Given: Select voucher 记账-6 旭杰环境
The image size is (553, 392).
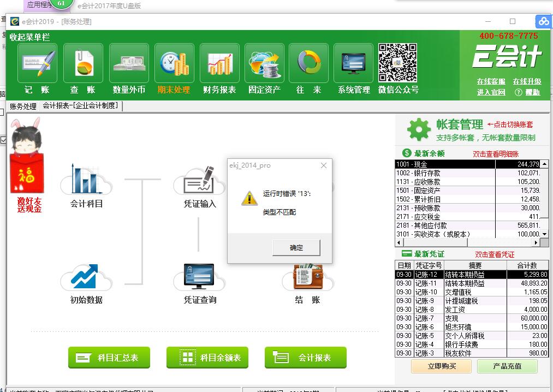Looking at the screenshot, I should [472, 326].
